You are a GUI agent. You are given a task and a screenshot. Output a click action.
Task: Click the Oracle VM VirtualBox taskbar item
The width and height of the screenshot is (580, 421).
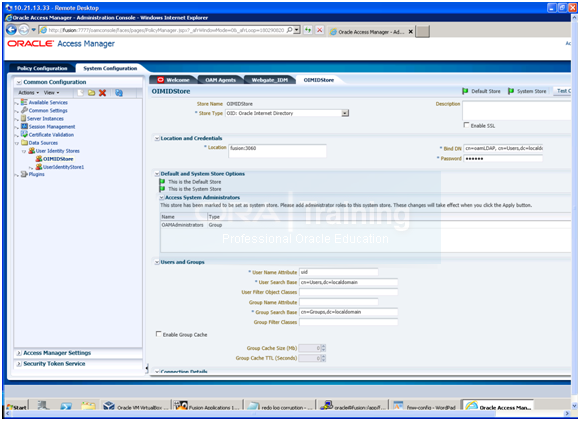[136, 407]
